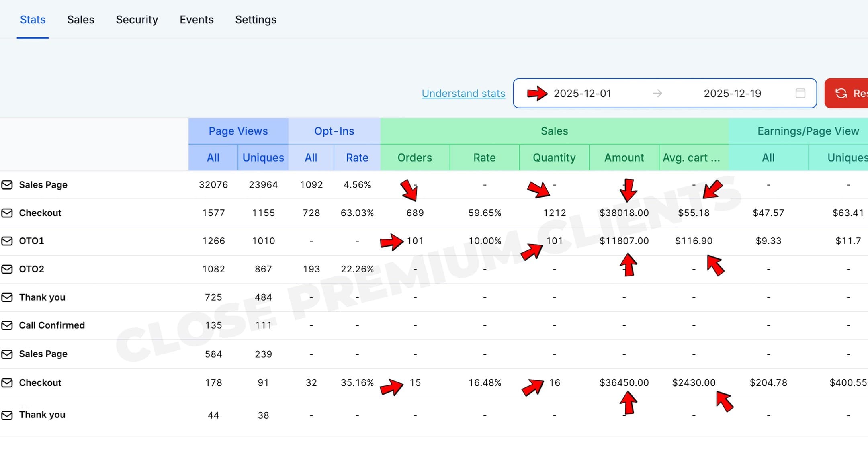This screenshot has width=868, height=450.
Task: Click earnings value $204.78
Action: (x=768, y=383)
